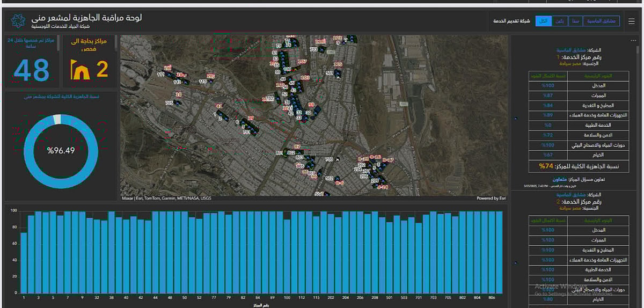Click the 'Powered by Esri' attribution link
This screenshot has height=308, width=644.
[x=491, y=198]
